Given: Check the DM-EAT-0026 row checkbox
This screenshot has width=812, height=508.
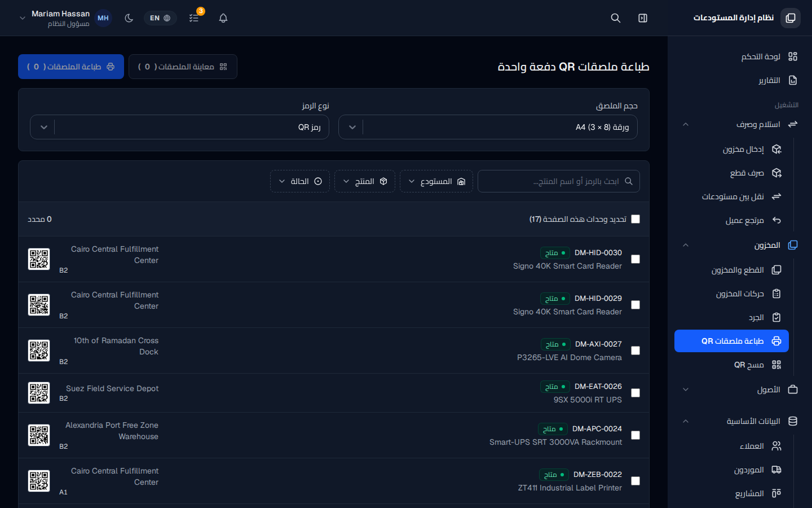Looking at the screenshot, I should point(636,393).
